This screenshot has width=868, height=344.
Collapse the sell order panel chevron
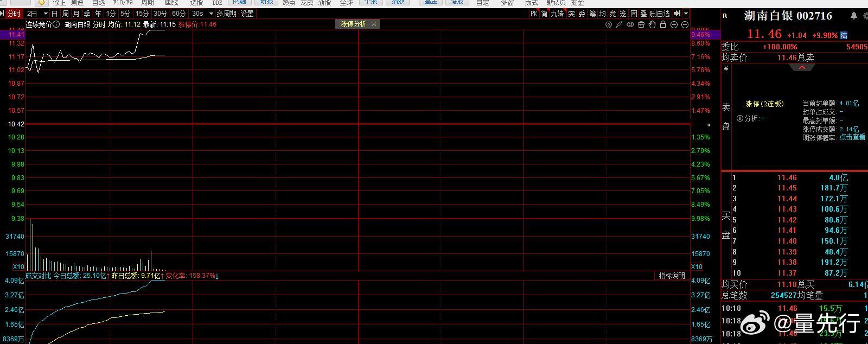click(x=802, y=67)
